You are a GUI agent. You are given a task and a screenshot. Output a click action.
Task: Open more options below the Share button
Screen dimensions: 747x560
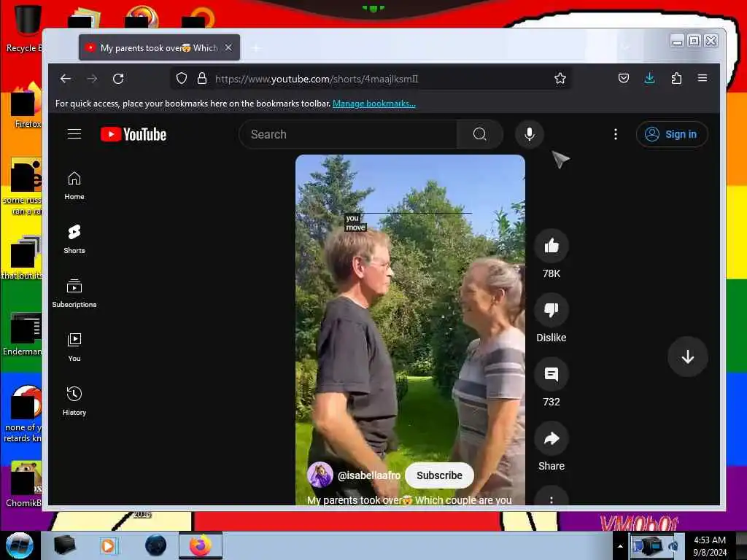point(551,498)
